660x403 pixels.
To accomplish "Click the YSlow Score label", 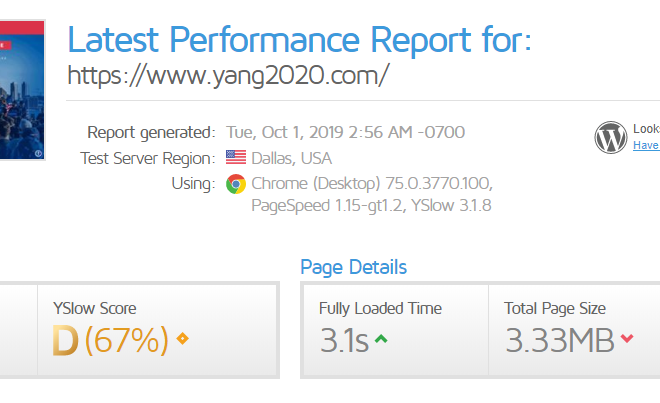I will pos(95,308).
